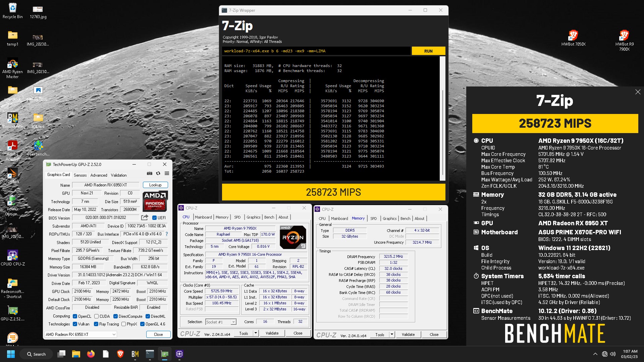Click Validate in left CPU-Z window
The image size is (644, 362).
coord(272,333)
